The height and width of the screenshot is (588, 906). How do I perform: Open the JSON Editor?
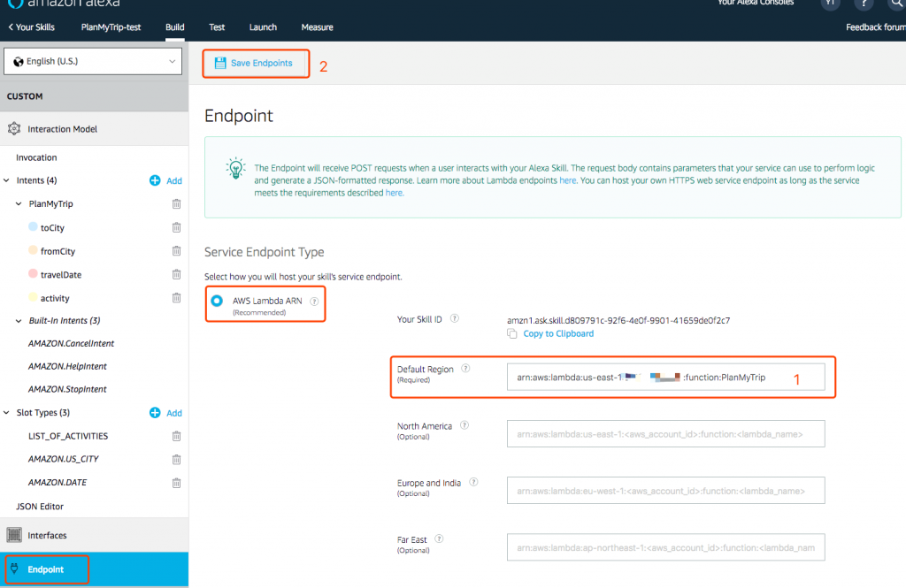point(40,506)
